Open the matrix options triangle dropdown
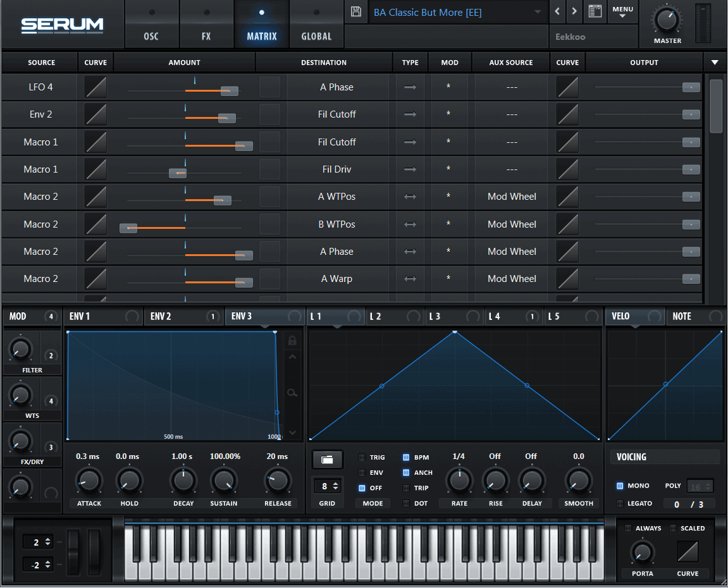The image size is (728, 588). point(715,63)
